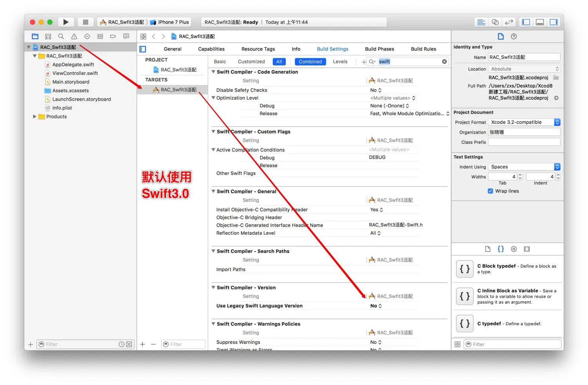Collapse Swift Compiler - Custom Flags section
Viewport: 588px width, 385px height.
[x=213, y=132]
